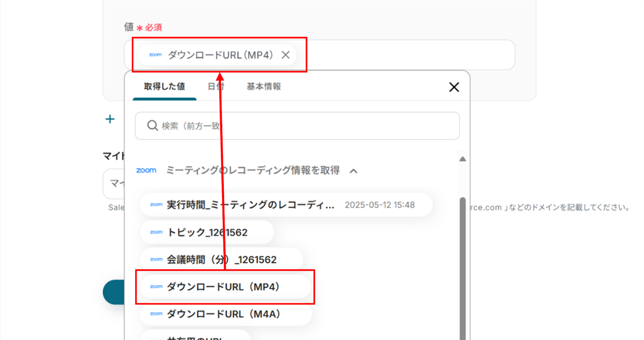Screen dimensions: 644x340
Task: Click the Zoom logo beside ミーティングのレコーディング情報を取得
Action: tap(146, 170)
